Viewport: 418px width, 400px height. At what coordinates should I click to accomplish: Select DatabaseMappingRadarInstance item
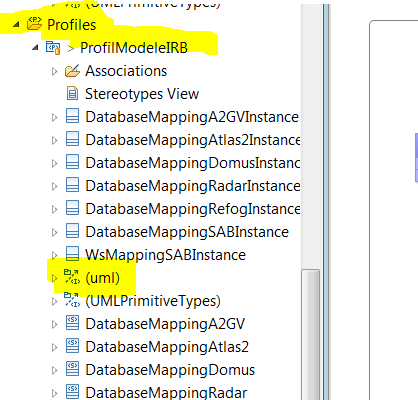coord(193,186)
